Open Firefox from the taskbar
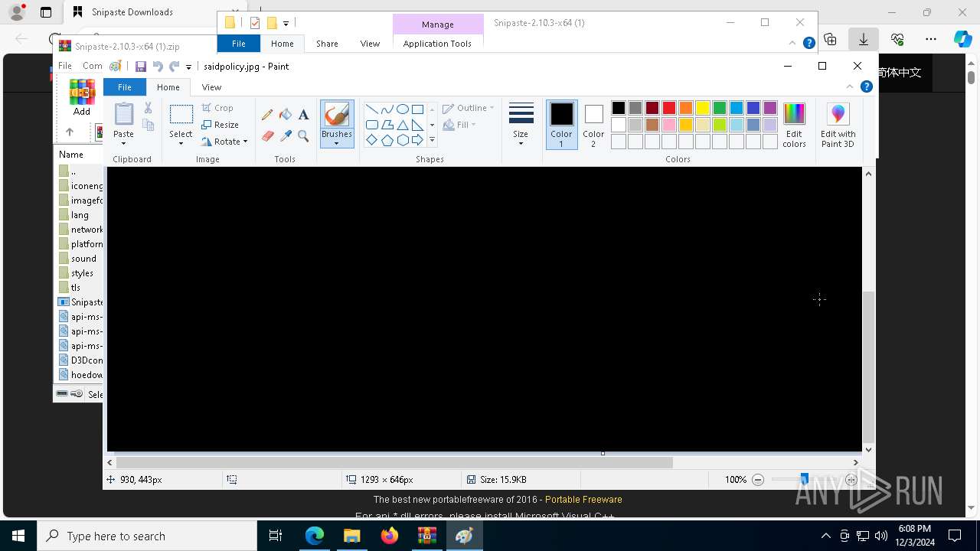Viewport: 980px width, 551px height. 390,536
